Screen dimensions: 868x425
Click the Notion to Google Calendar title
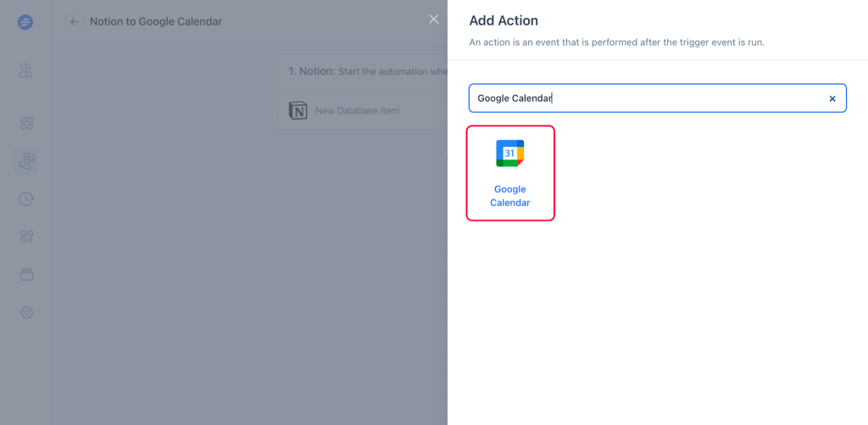click(x=156, y=21)
